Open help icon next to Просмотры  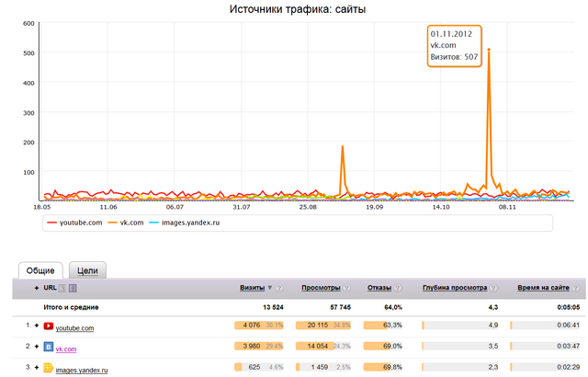(x=347, y=288)
